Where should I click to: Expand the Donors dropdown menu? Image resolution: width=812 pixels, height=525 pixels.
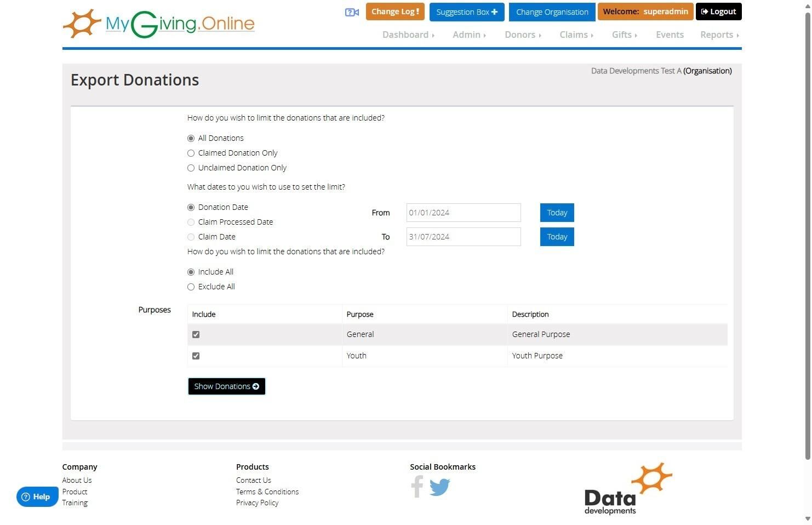[523, 35]
